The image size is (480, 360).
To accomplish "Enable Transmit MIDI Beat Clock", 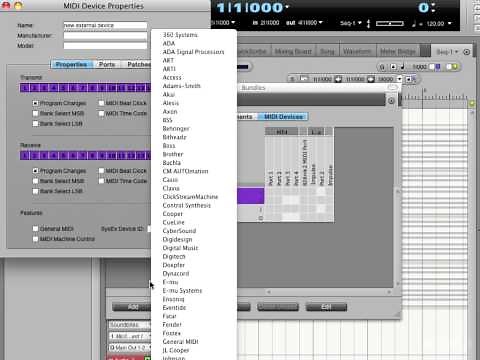I will [101, 103].
